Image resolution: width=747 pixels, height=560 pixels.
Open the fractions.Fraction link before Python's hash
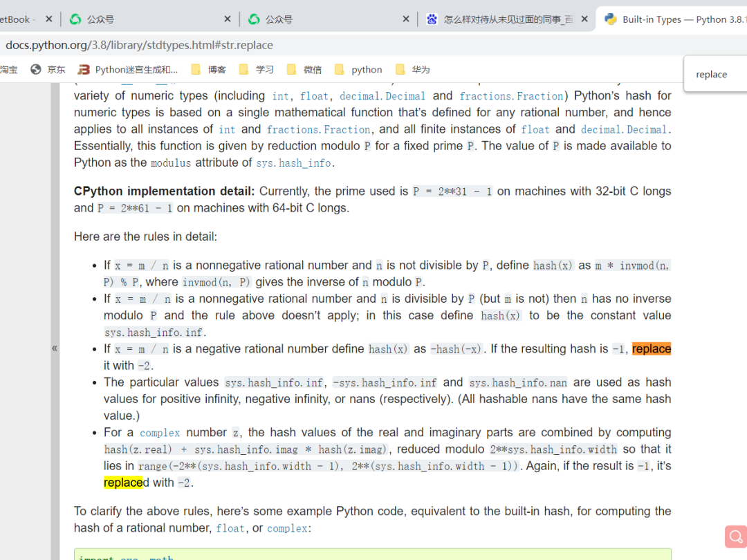point(511,96)
